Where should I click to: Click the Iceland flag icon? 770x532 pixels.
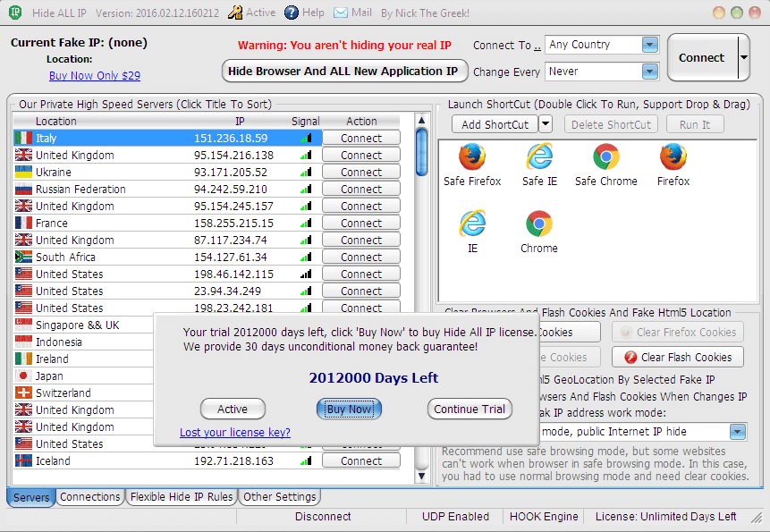(x=23, y=460)
